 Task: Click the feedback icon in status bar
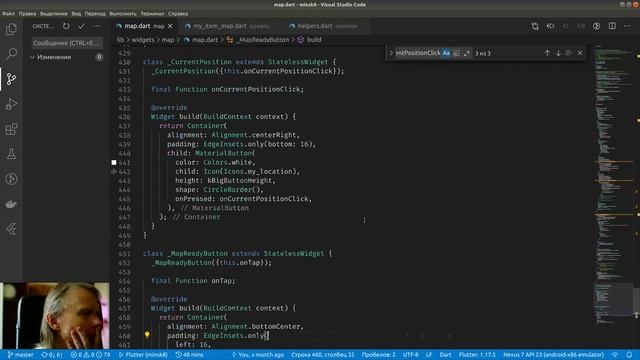(x=615, y=355)
